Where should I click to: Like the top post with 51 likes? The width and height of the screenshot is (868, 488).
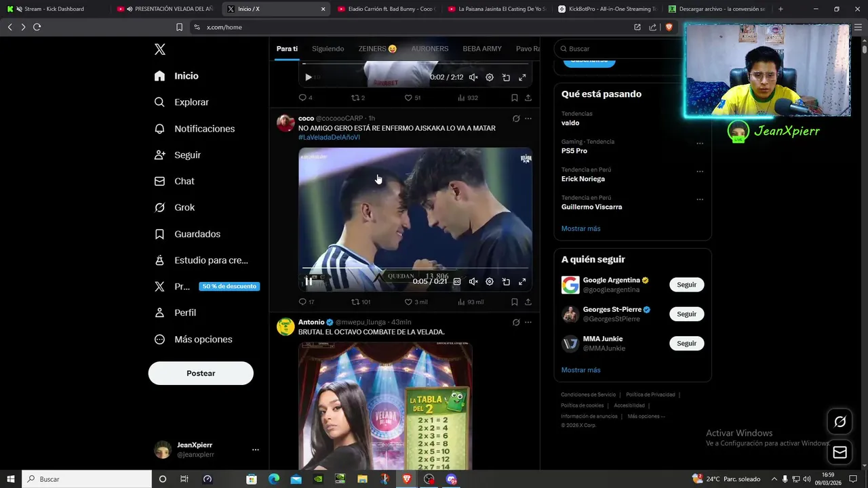[x=408, y=98]
